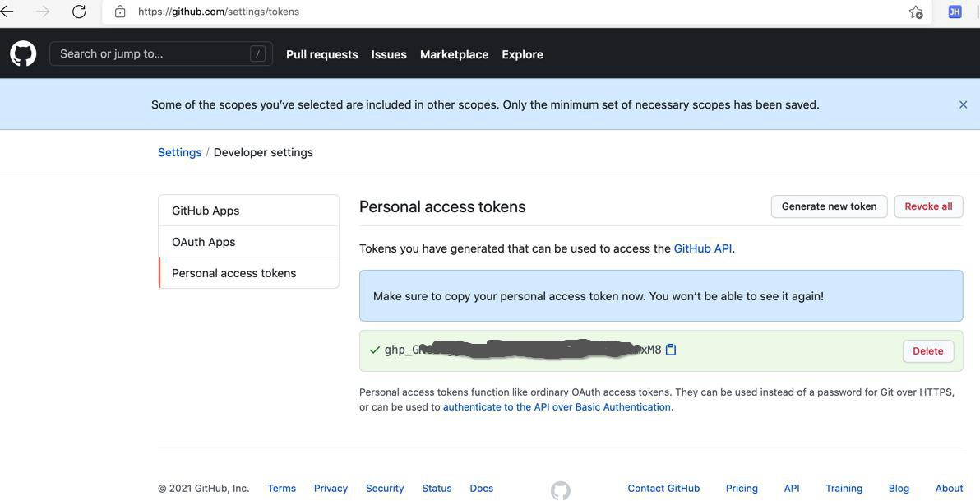Open Marketplace in top navigation

coord(455,54)
